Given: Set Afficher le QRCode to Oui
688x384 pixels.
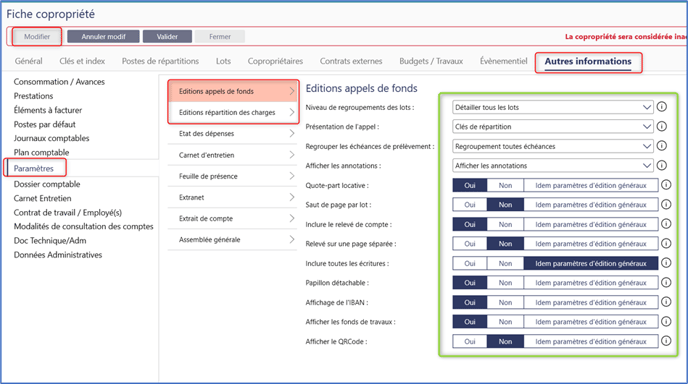Looking at the screenshot, I should click(470, 341).
